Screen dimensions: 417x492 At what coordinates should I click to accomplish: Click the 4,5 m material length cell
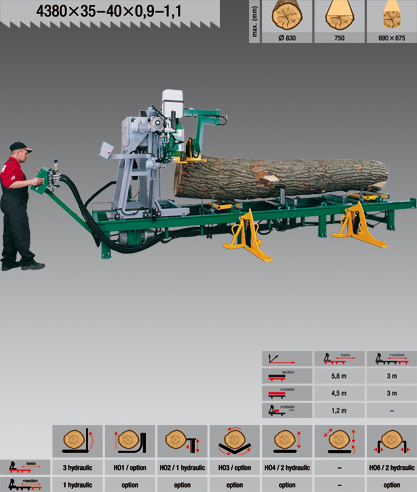(x=339, y=393)
